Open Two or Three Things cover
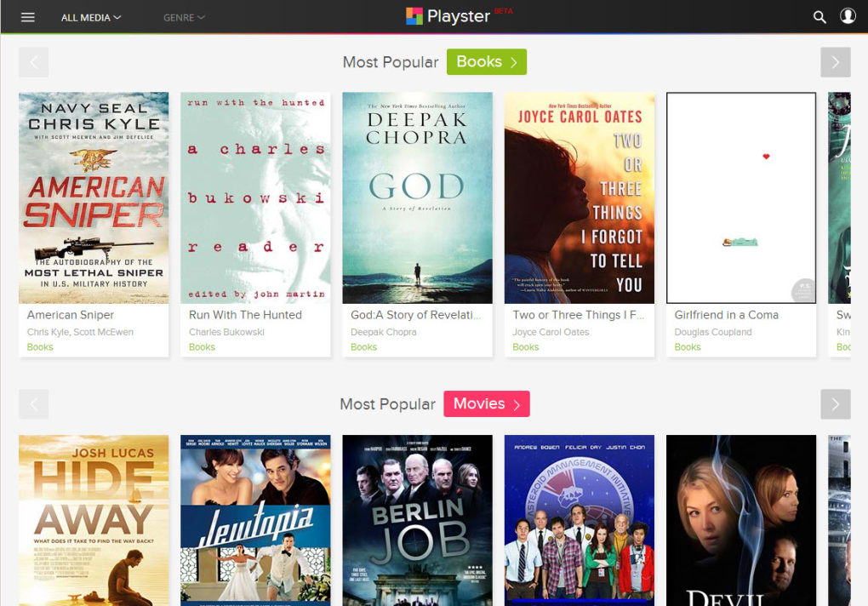This screenshot has width=868, height=606. (x=579, y=197)
